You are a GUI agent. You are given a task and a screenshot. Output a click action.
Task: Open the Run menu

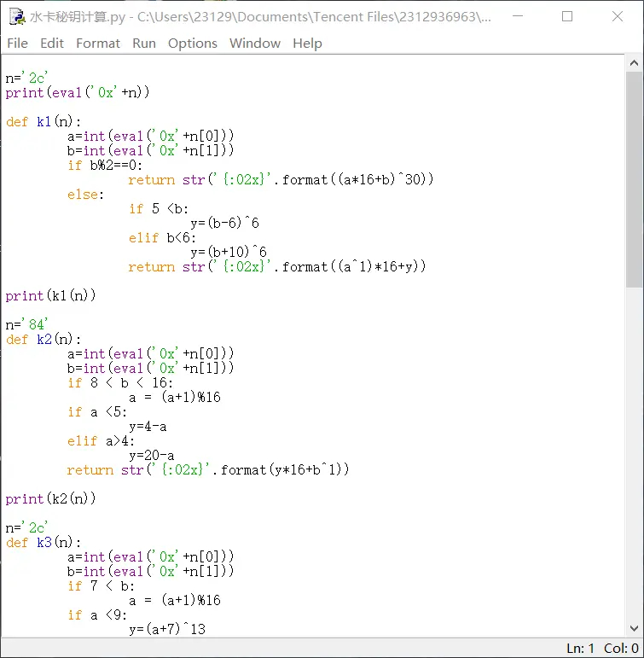click(144, 44)
